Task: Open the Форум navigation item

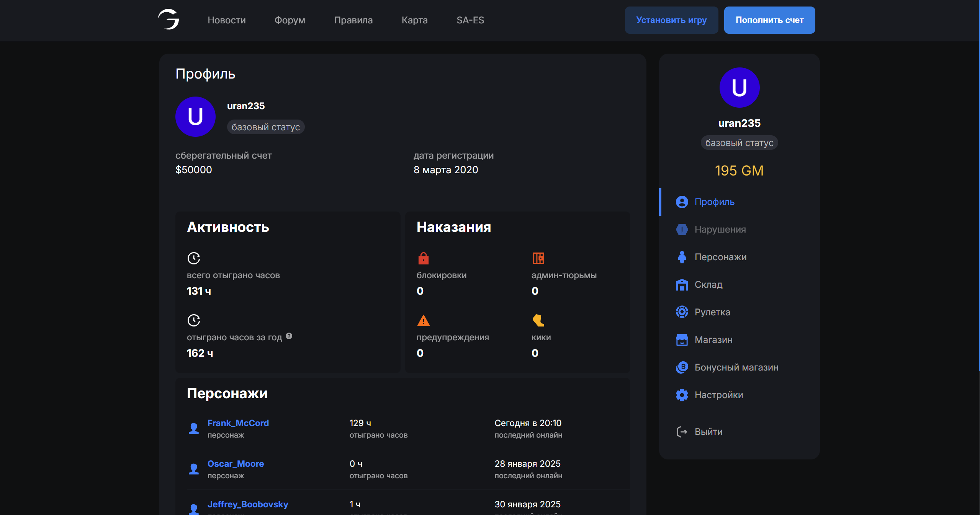Action: [x=290, y=20]
